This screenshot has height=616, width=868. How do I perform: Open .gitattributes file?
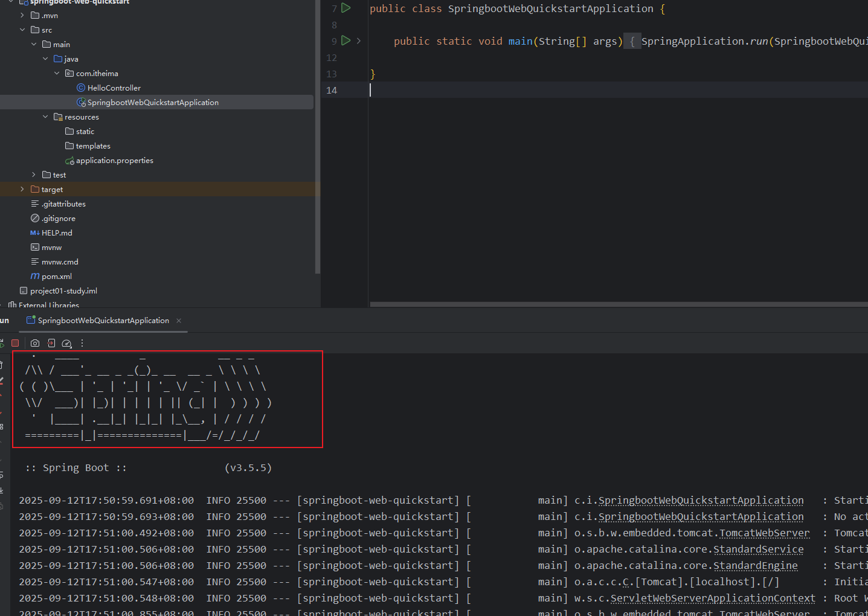click(63, 204)
